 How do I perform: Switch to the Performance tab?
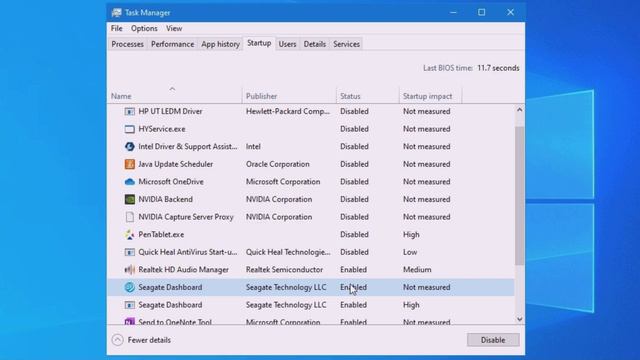pyautogui.click(x=172, y=44)
